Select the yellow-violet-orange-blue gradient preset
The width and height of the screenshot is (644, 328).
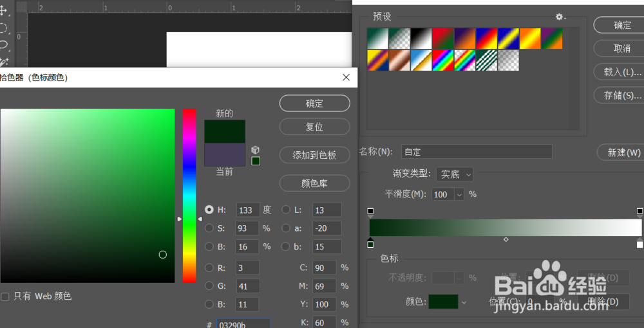point(377,60)
